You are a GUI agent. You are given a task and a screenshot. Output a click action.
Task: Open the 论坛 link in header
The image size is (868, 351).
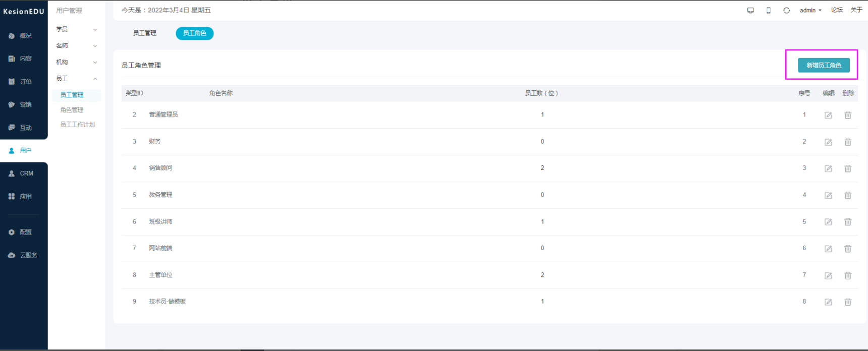[x=837, y=10]
